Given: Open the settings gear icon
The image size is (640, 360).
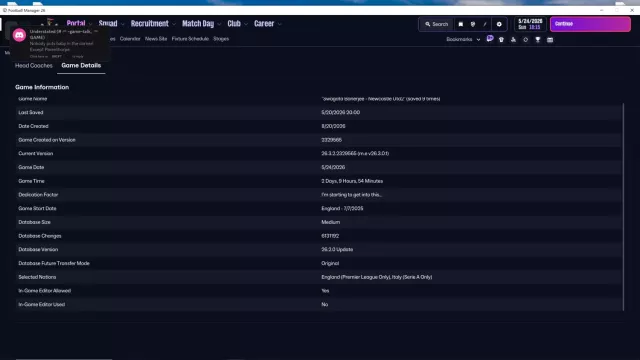Looking at the screenshot, I should tap(499, 24).
